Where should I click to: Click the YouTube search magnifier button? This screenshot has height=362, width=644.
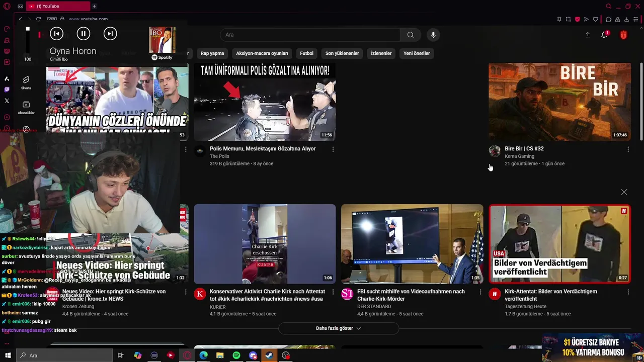411,35
